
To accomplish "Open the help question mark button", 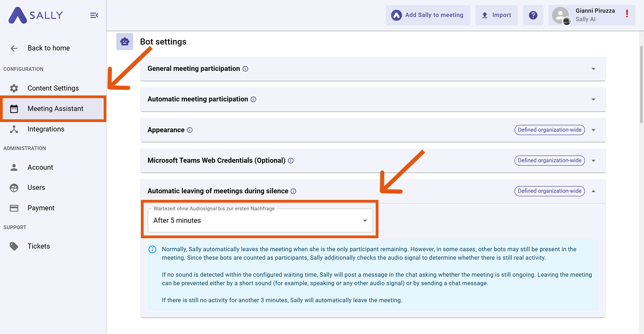I will [533, 15].
